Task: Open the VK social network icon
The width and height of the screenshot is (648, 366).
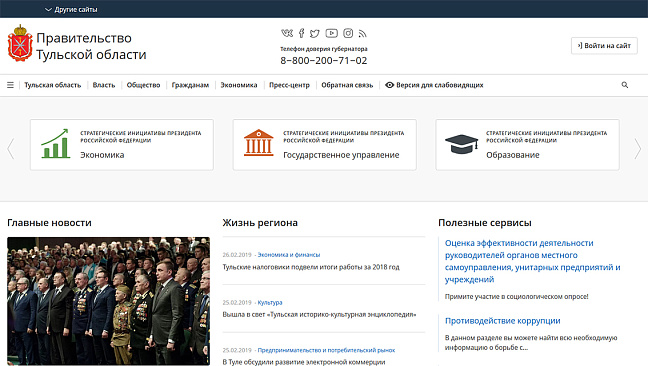Action: click(x=287, y=33)
